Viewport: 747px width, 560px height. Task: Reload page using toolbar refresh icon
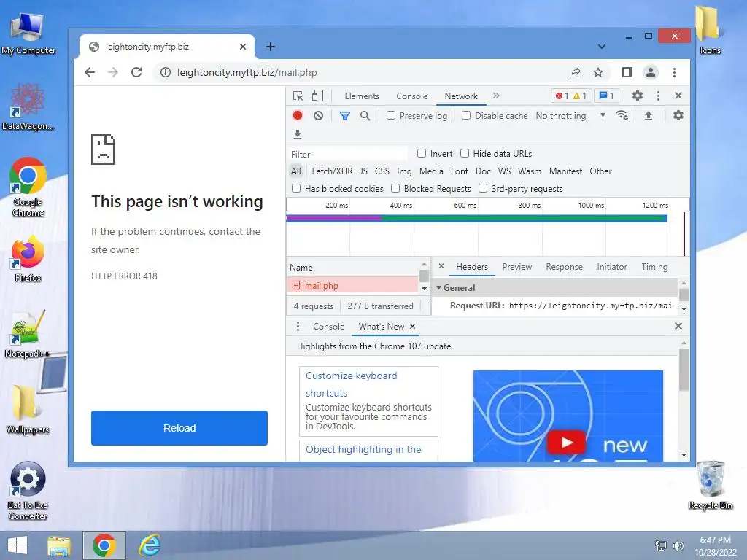(x=136, y=72)
